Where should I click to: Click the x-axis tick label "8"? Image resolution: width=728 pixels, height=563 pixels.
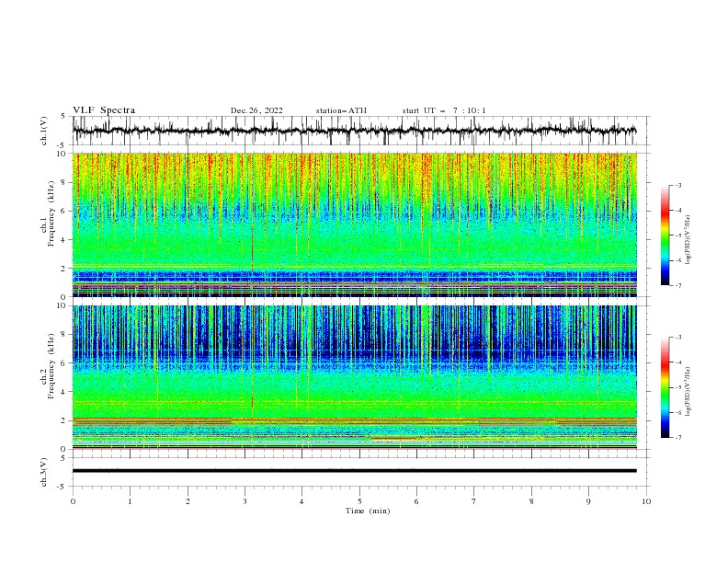tap(531, 501)
